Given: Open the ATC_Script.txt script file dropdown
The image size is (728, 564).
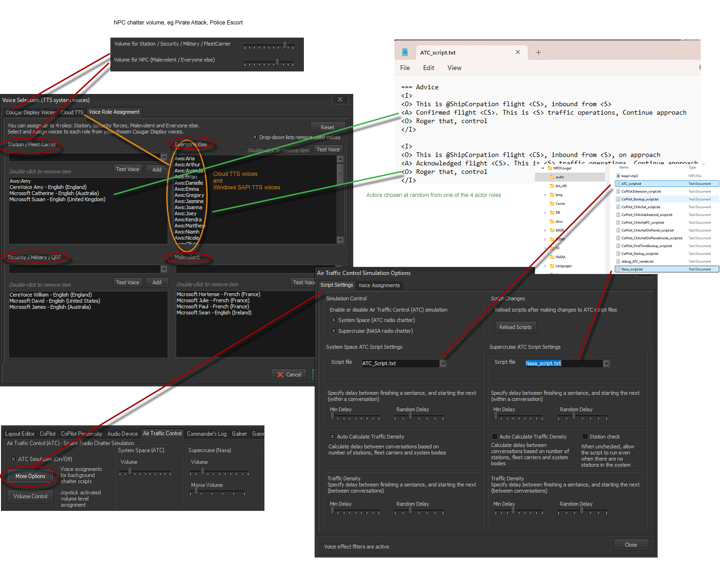Looking at the screenshot, I should click(442, 363).
